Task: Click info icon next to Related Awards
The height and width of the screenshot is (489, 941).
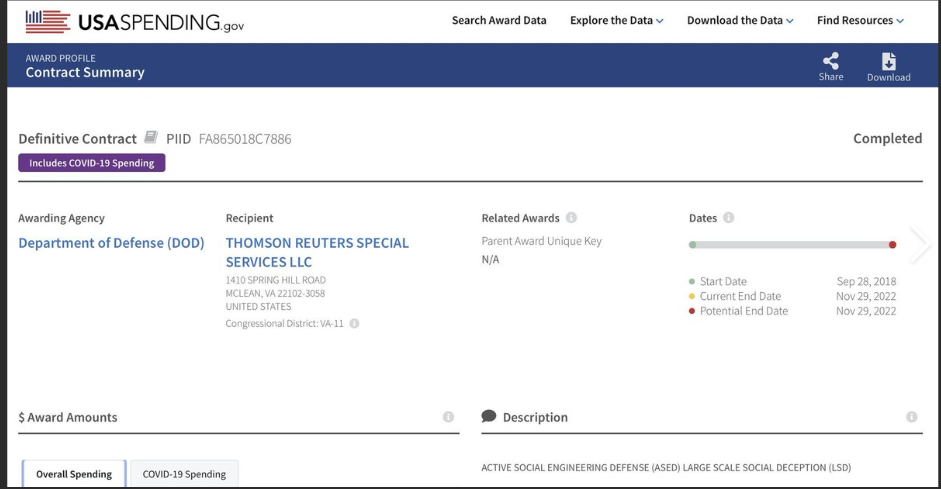Action: coord(571,218)
